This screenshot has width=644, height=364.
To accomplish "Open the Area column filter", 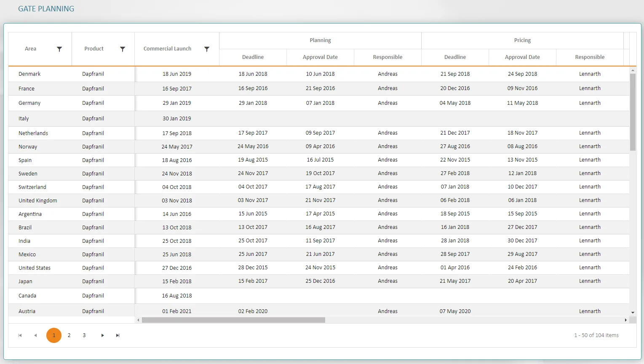I will click(59, 49).
